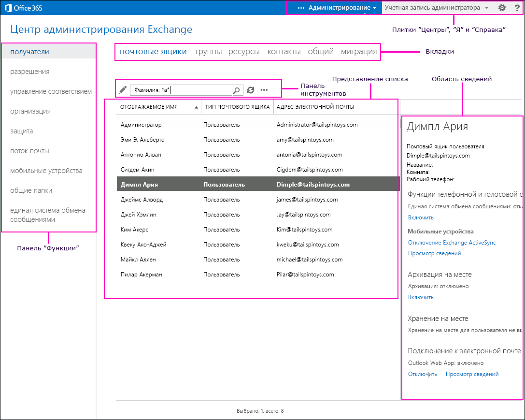
Task: Click the magnifier search icon
Action: tap(236, 90)
